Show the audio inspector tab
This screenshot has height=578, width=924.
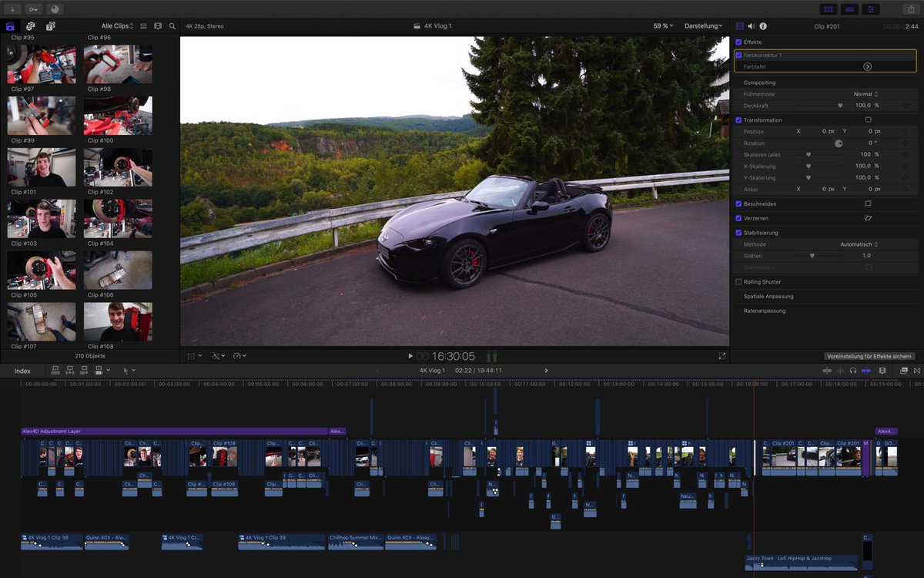click(751, 26)
